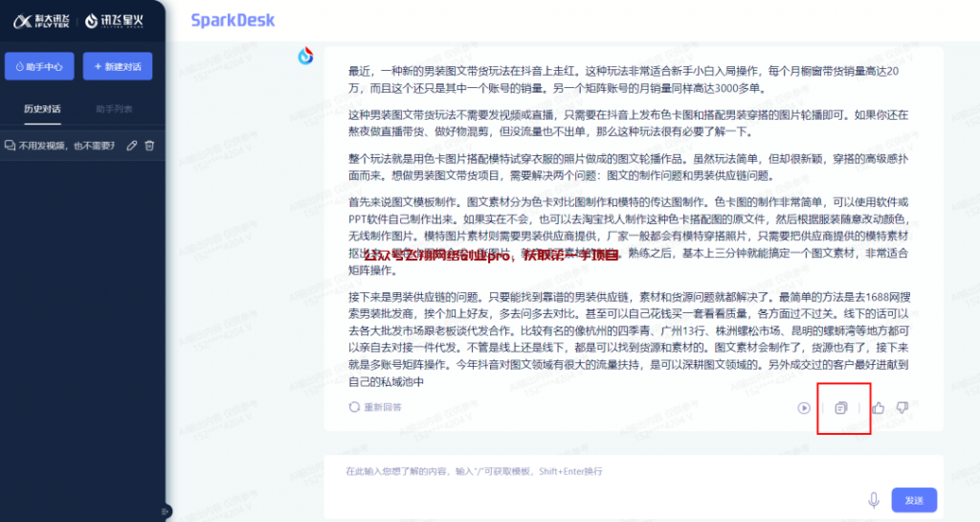Start a new chat with 新建对话

click(x=118, y=67)
